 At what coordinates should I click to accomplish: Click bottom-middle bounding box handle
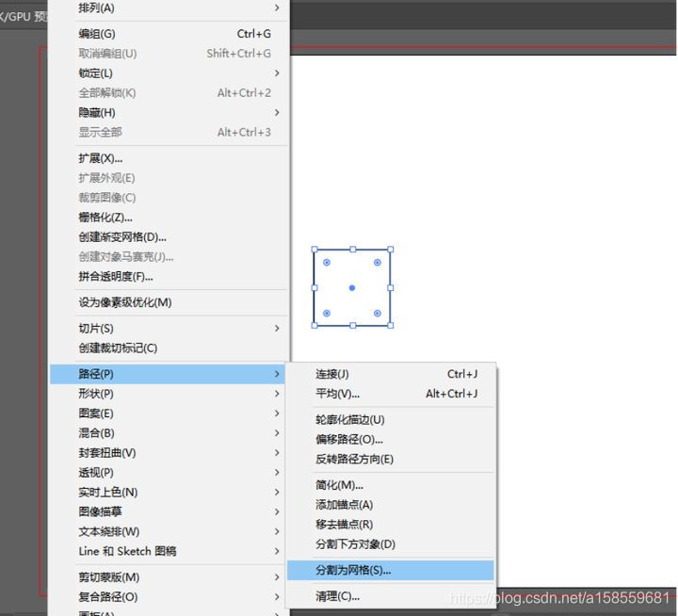pos(353,326)
